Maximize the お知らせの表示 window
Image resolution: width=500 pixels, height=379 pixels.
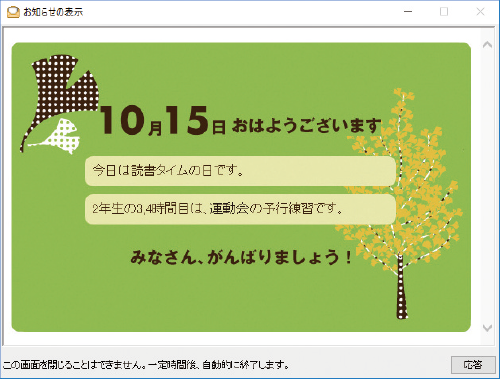click(x=444, y=12)
